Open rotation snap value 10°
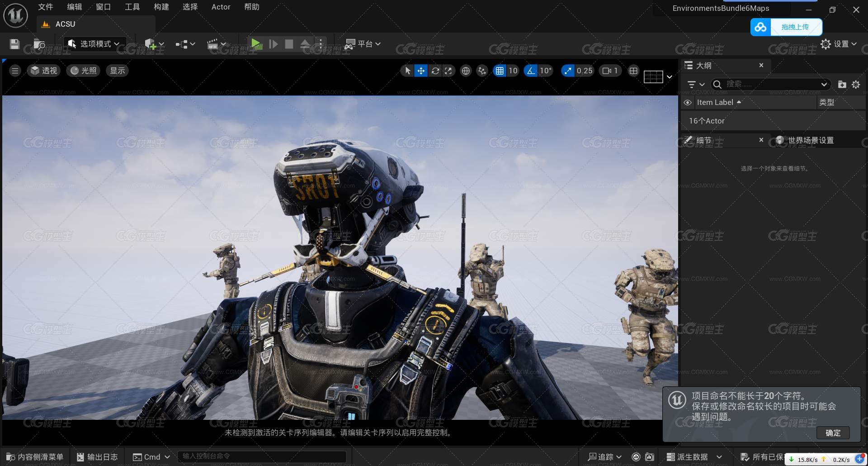The image size is (868, 466). coord(545,71)
